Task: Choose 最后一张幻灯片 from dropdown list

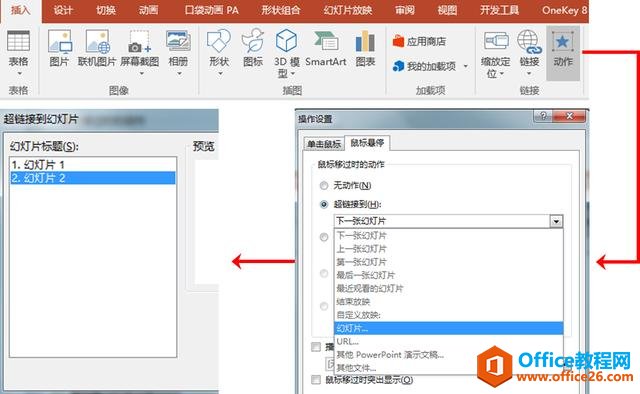Action: pyautogui.click(x=449, y=275)
